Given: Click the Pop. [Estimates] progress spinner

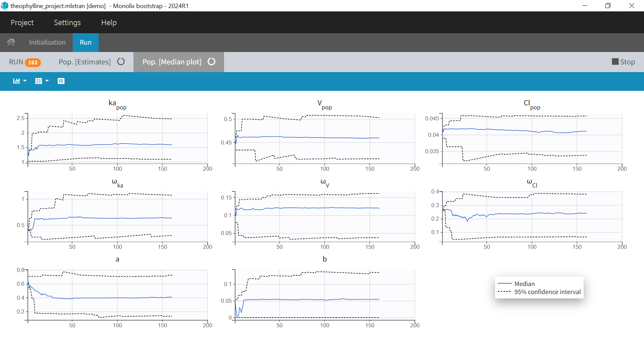Looking at the screenshot, I should point(121,62).
